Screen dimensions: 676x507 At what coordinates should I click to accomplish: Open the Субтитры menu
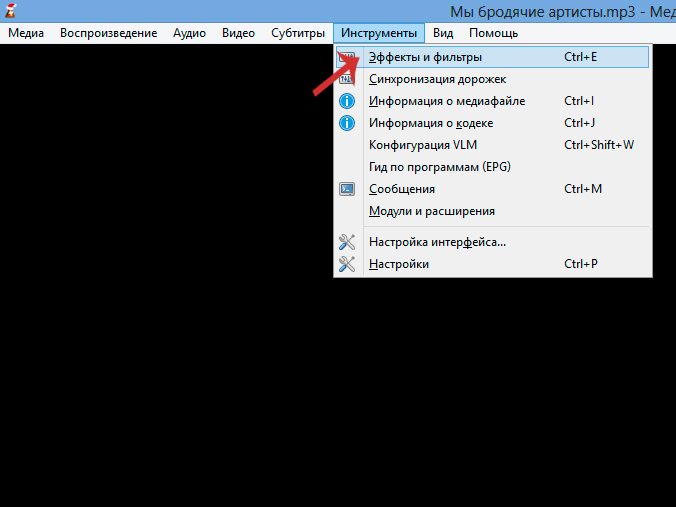(x=297, y=33)
